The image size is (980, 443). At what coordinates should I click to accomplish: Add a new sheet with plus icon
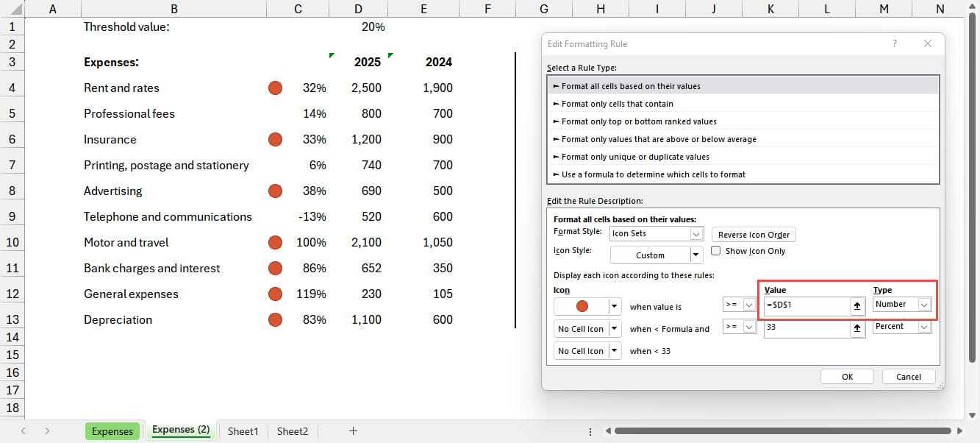tap(353, 430)
